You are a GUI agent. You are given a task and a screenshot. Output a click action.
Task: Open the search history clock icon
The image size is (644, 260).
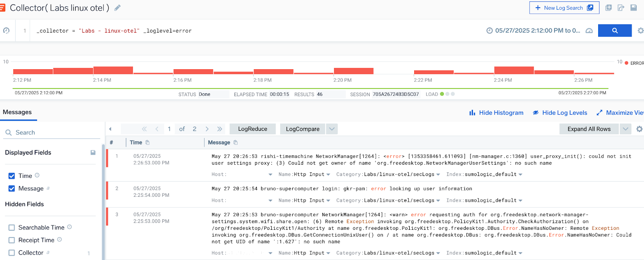click(6, 31)
